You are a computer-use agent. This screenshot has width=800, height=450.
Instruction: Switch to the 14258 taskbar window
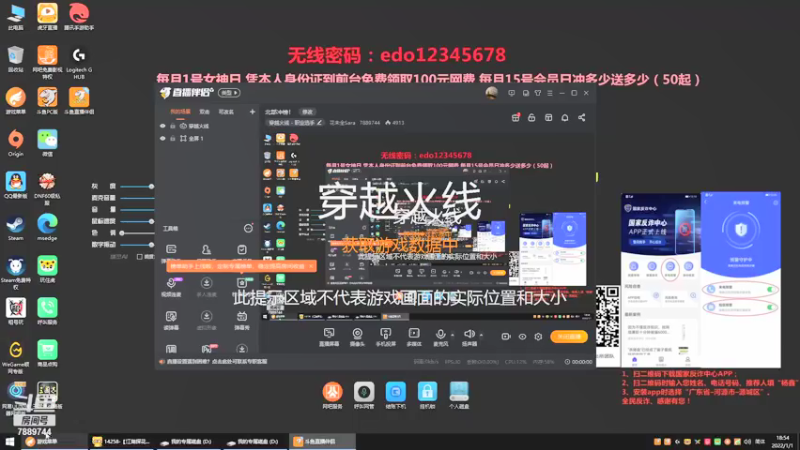[121, 442]
